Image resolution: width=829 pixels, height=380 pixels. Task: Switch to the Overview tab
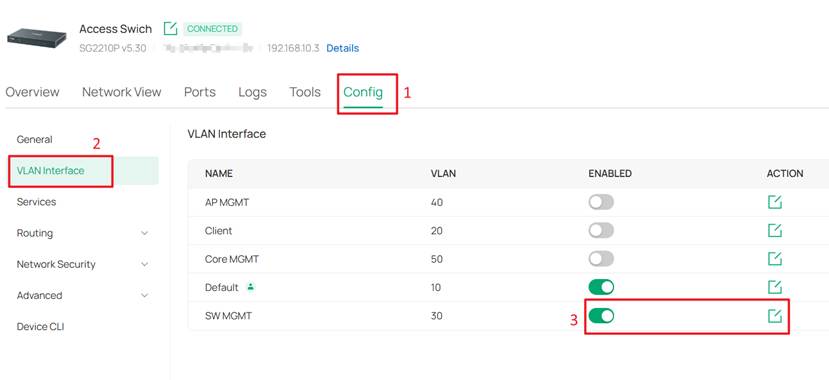[32, 92]
